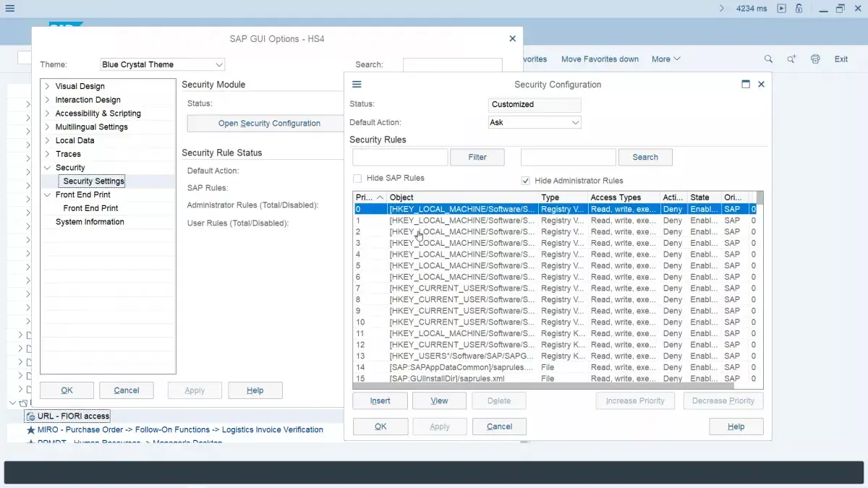Screen dimensions: 868x488
Task: Click the Type column header
Action: tap(563, 197)
